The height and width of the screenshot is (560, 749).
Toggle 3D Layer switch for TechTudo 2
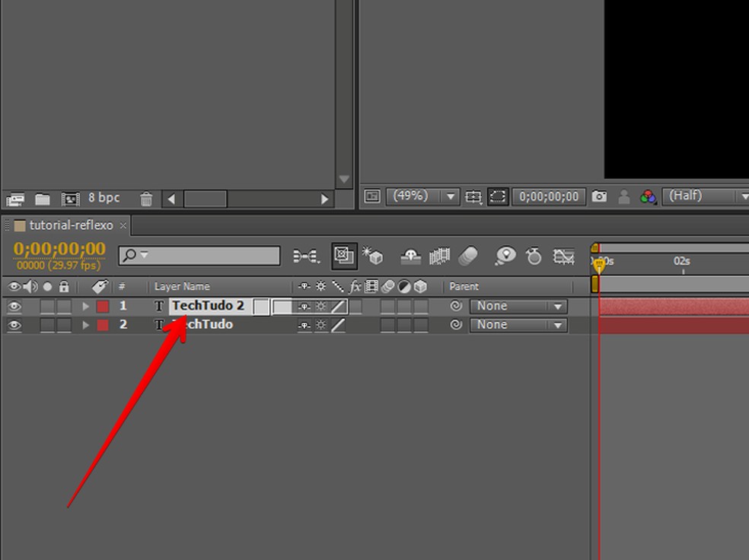(421, 306)
